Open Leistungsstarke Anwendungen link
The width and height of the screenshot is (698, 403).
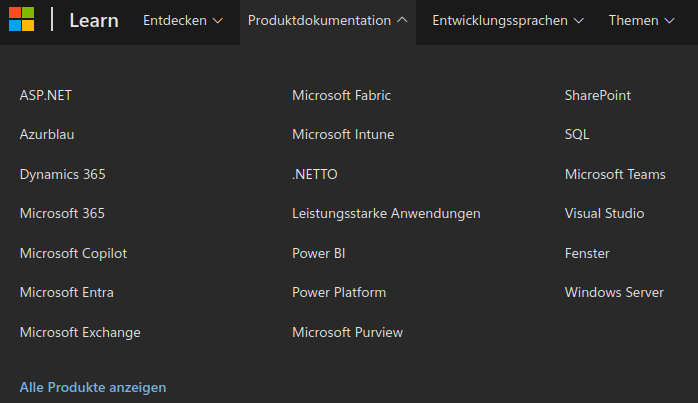coord(386,214)
